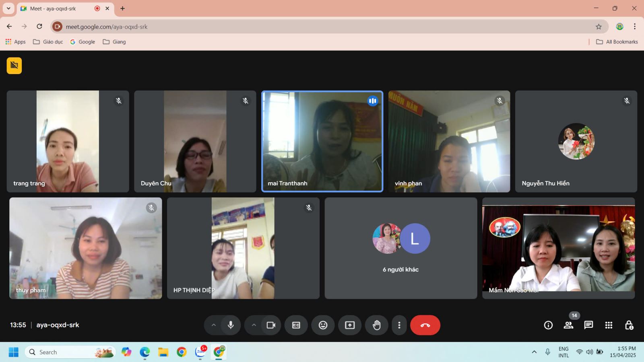Open the people panel showing participants
The height and width of the screenshot is (362, 644).
(568, 325)
